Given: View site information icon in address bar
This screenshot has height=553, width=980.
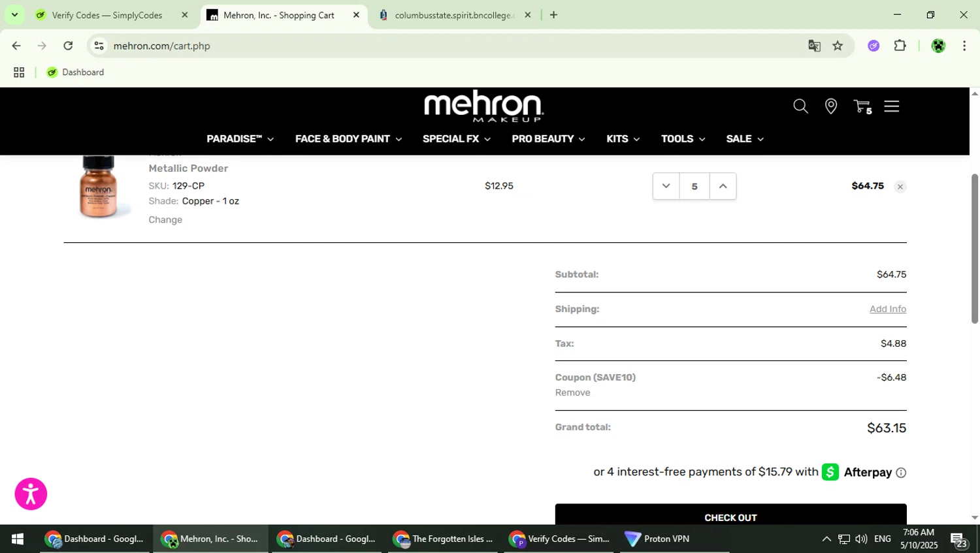Looking at the screenshot, I should point(99,46).
